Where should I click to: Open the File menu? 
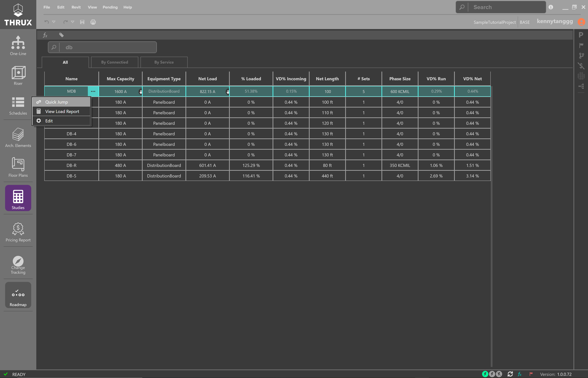(x=47, y=7)
